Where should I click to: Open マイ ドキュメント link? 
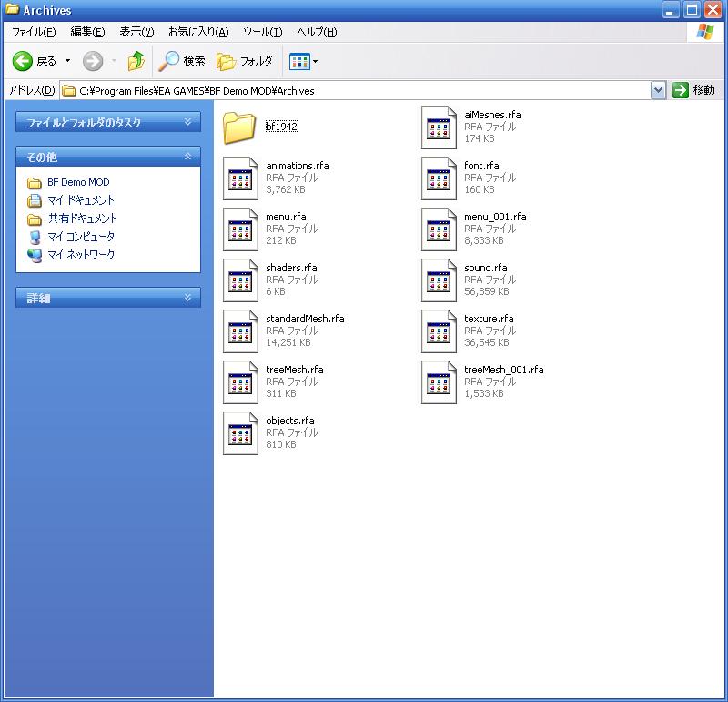[81, 200]
